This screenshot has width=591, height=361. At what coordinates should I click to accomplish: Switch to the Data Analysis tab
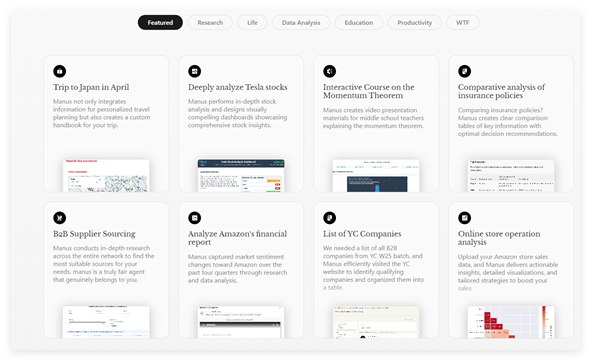pyautogui.click(x=301, y=23)
